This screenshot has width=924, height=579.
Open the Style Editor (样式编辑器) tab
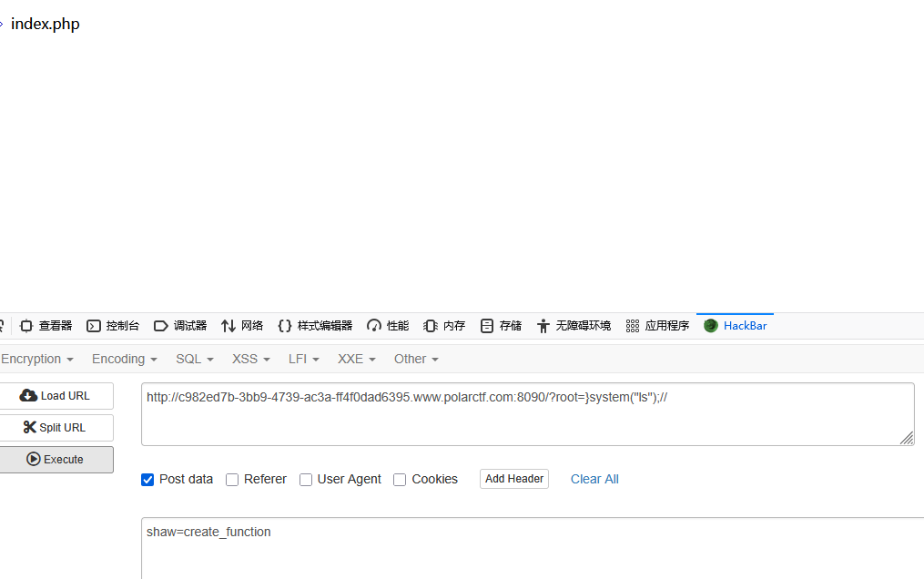pos(315,326)
